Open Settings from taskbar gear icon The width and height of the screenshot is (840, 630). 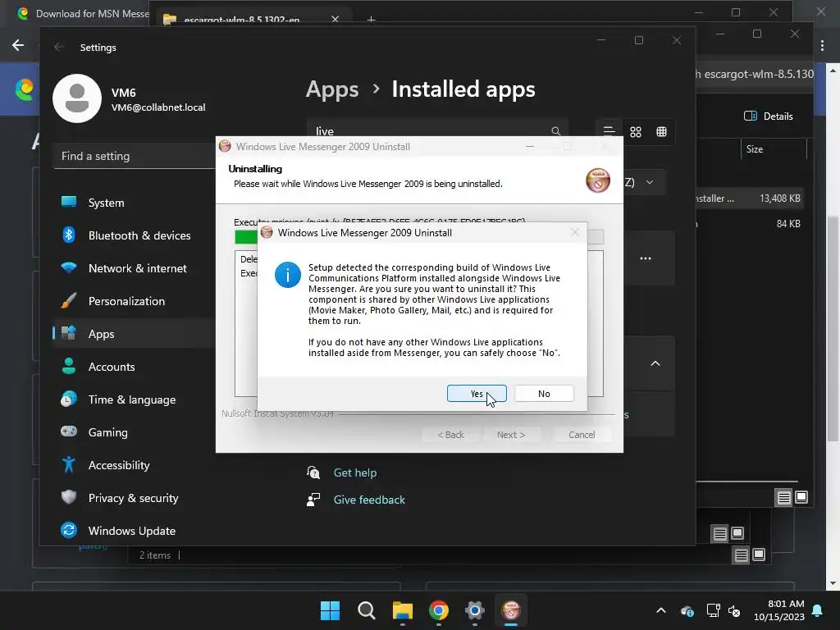[475, 610]
